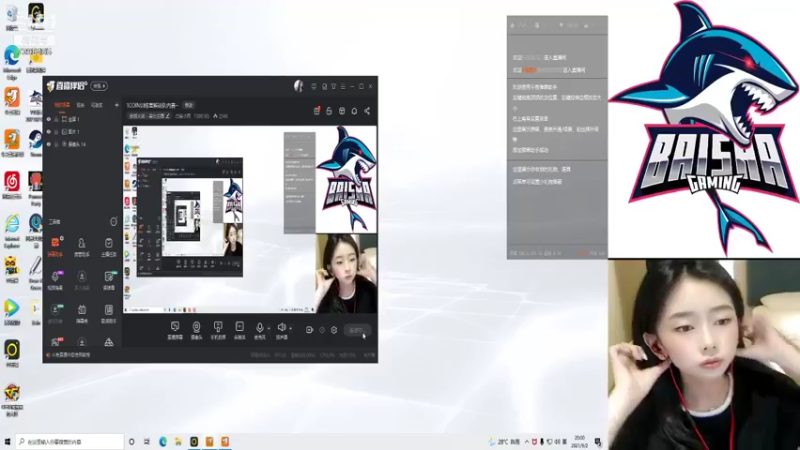The height and width of the screenshot is (450, 800).
Task: Open Microsoft Edge from the taskbar
Action: tap(163, 442)
